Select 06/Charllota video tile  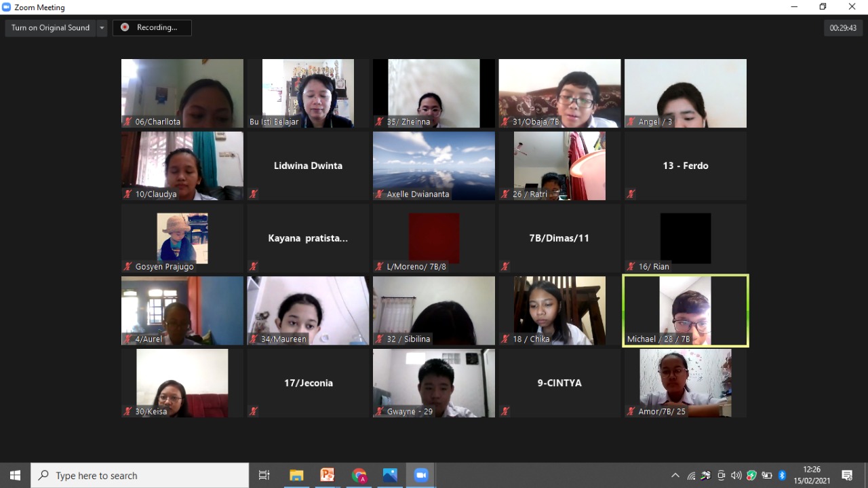182,93
